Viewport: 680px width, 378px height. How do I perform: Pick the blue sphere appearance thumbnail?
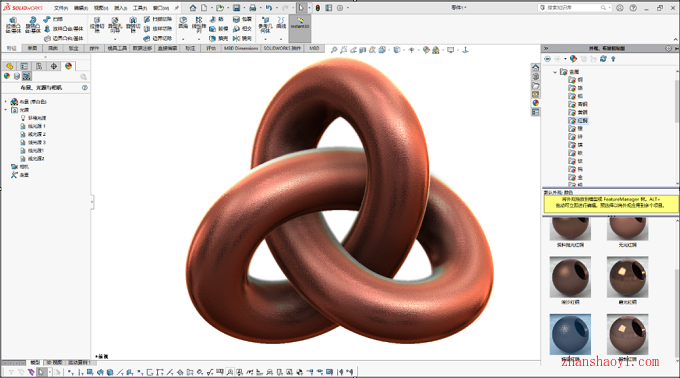click(570, 334)
